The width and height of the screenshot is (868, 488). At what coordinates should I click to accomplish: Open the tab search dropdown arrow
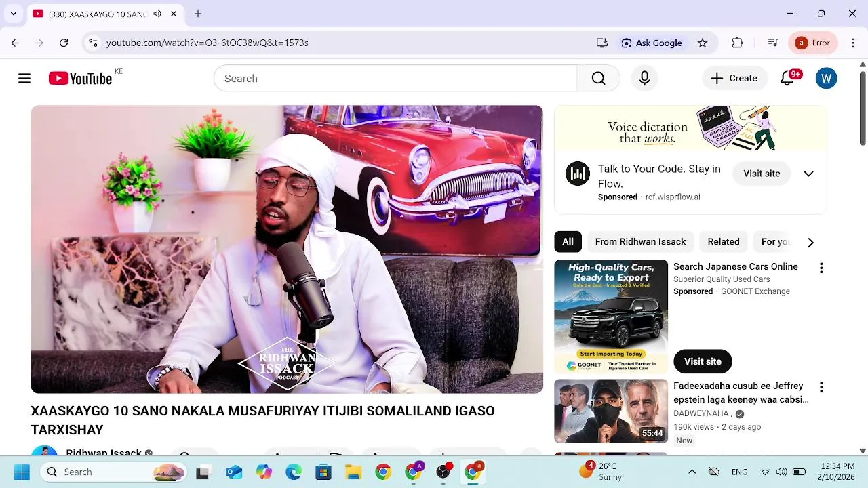[13, 14]
